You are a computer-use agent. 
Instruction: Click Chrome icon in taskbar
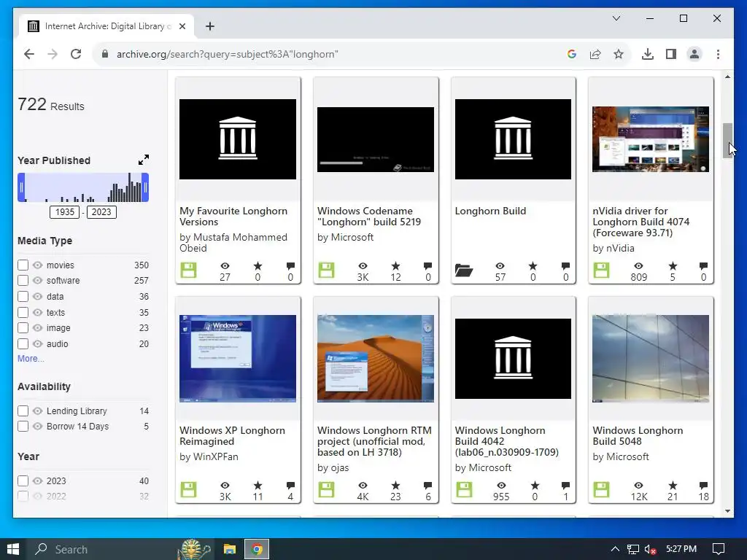tap(257, 549)
